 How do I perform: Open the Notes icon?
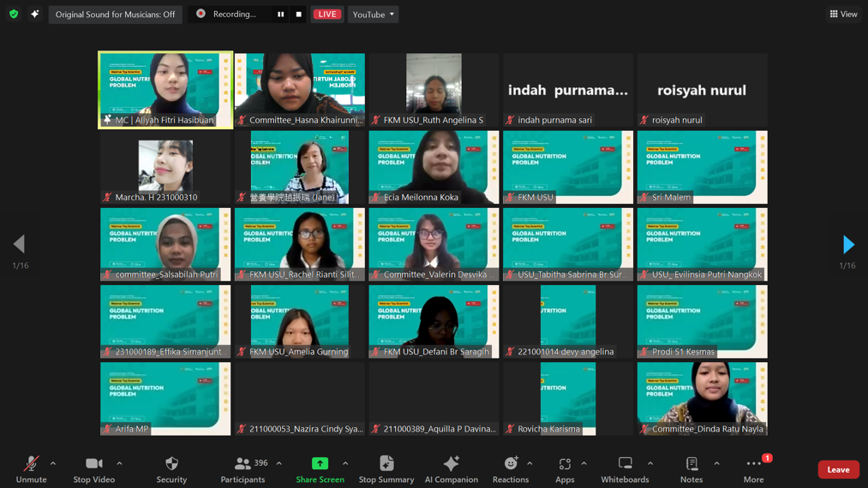coord(691,469)
